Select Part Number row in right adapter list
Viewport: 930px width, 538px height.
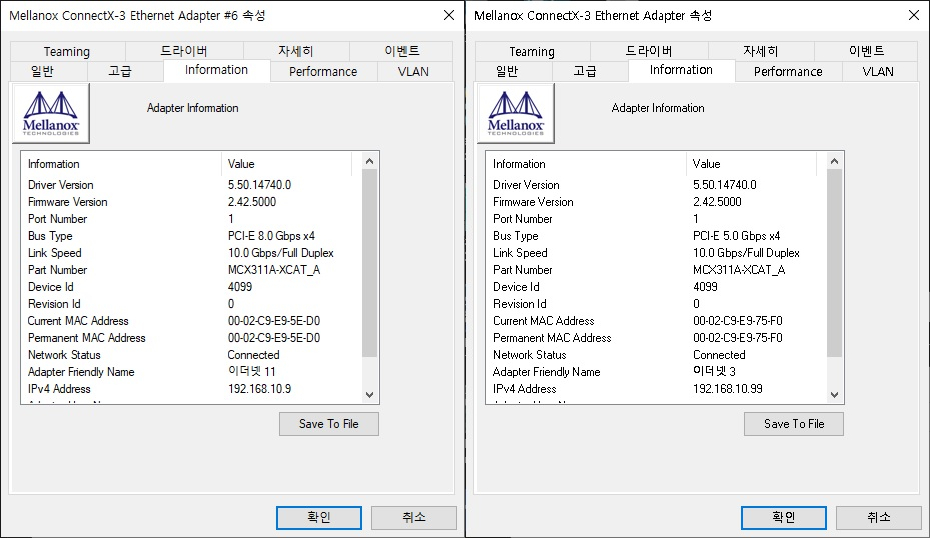click(x=657, y=270)
